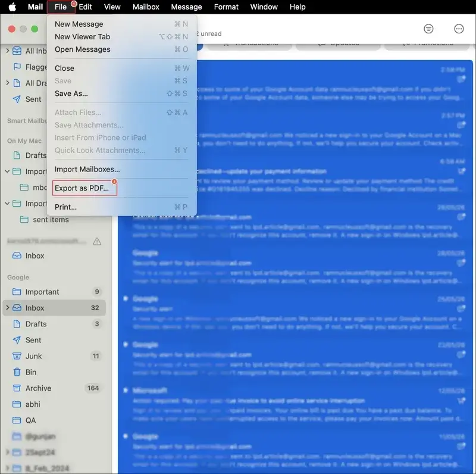Choose Save As... menu item
The image size is (476, 474).
pyautogui.click(x=121, y=93)
